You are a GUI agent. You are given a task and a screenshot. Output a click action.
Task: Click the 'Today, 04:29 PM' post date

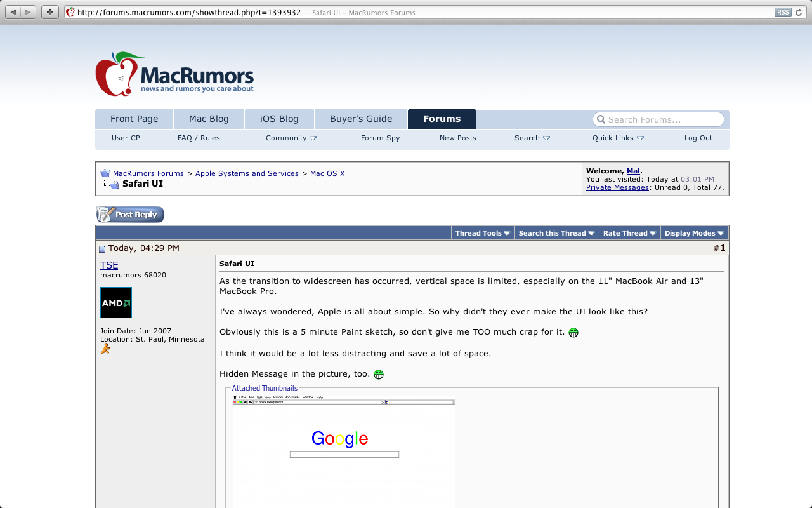pyautogui.click(x=144, y=248)
